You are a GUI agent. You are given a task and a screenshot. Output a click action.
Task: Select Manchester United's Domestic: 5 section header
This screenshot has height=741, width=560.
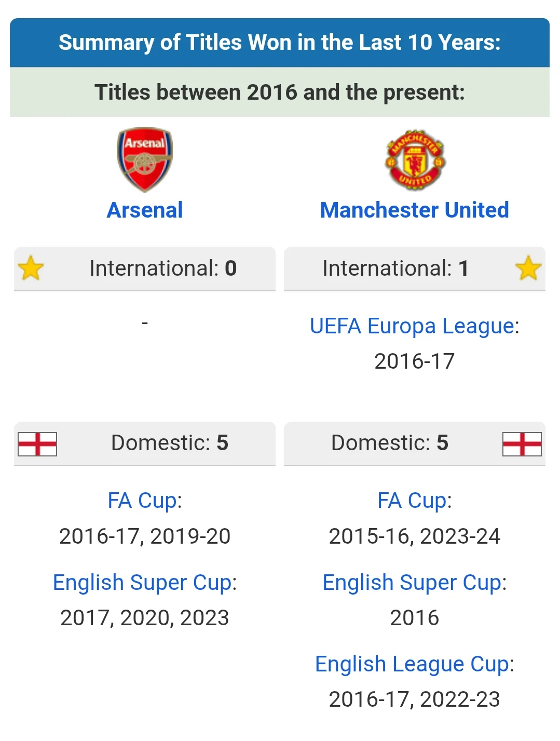[x=390, y=443]
